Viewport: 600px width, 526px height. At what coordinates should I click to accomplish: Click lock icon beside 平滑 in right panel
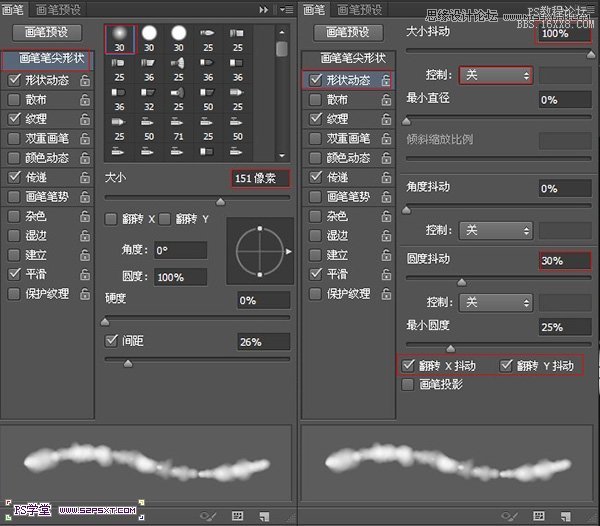[x=386, y=275]
